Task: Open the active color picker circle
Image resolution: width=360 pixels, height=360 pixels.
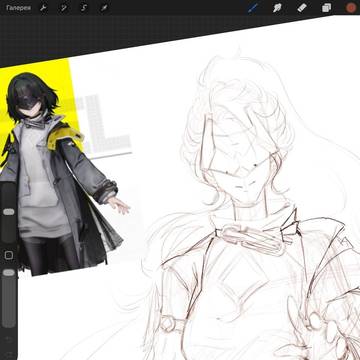Action: pyautogui.click(x=351, y=8)
